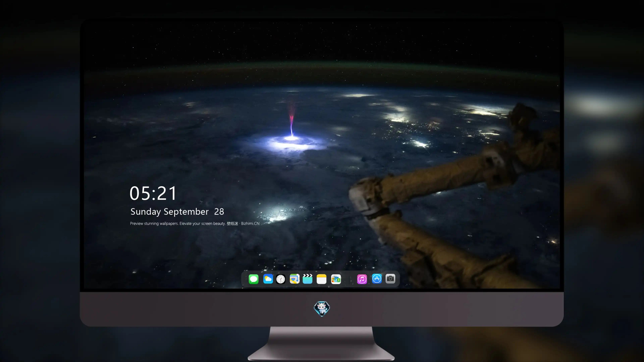The image size is (644, 362).
Task: Open the blue App Store icon
Action: click(x=377, y=279)
